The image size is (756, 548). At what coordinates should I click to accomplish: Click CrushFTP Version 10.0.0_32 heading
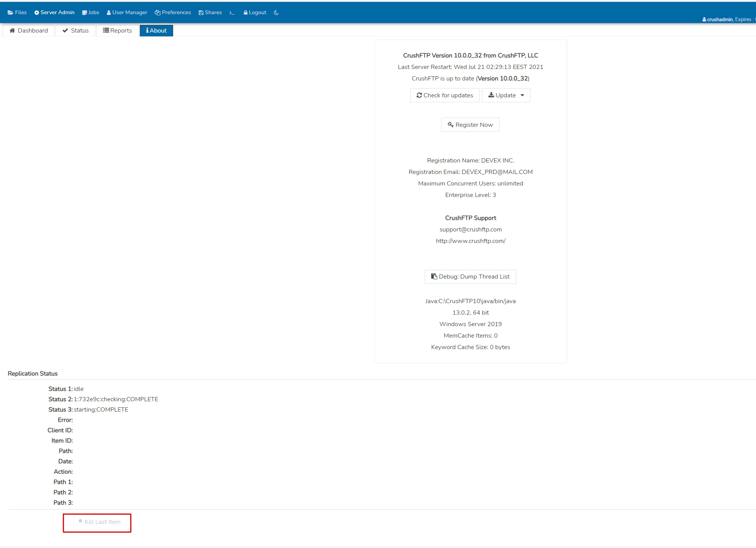click(x=470, y=56)
